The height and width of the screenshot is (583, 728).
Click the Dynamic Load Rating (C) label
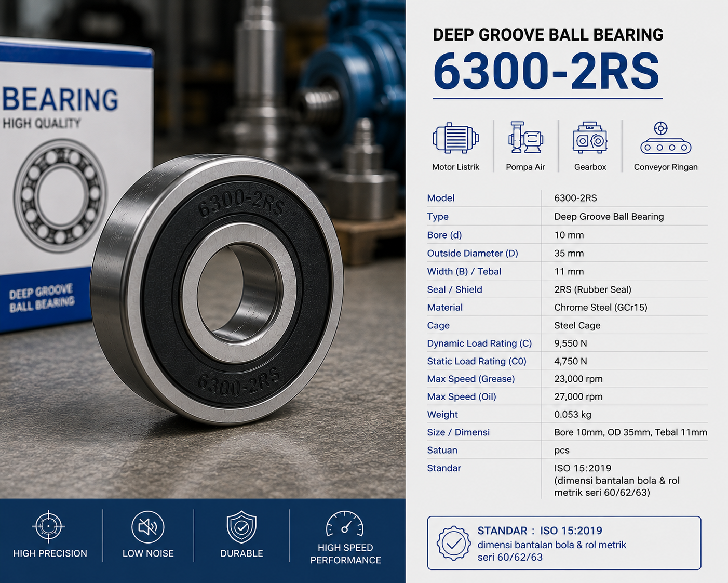[479, 343]
